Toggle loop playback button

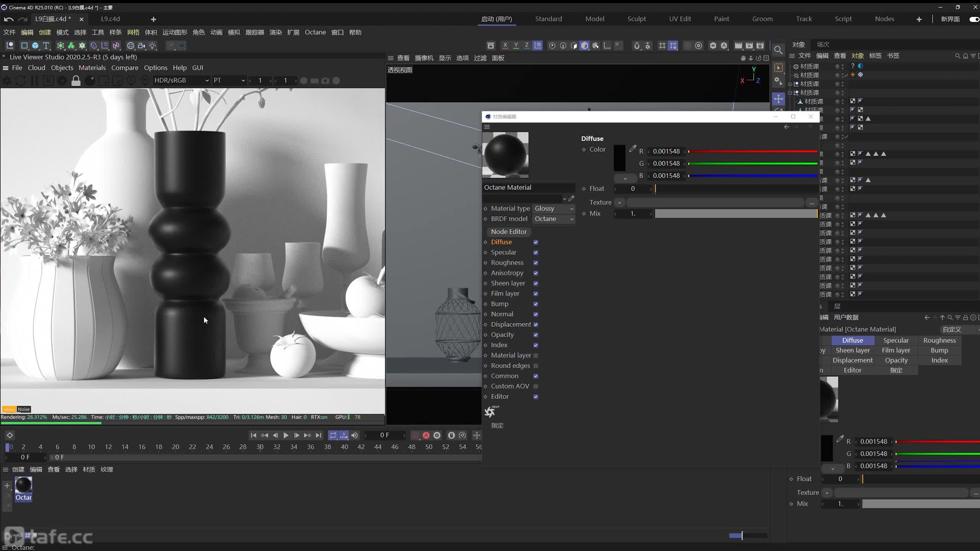pos(333,435)
